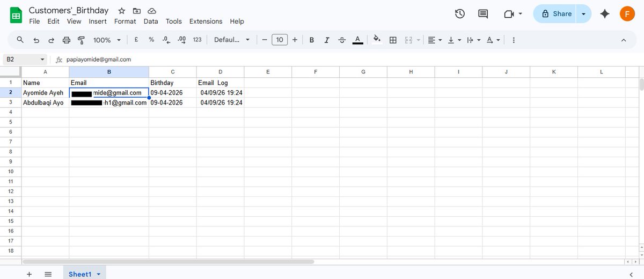
Task: Click the horizontal scrollbar
Action: tap(168, 262)
